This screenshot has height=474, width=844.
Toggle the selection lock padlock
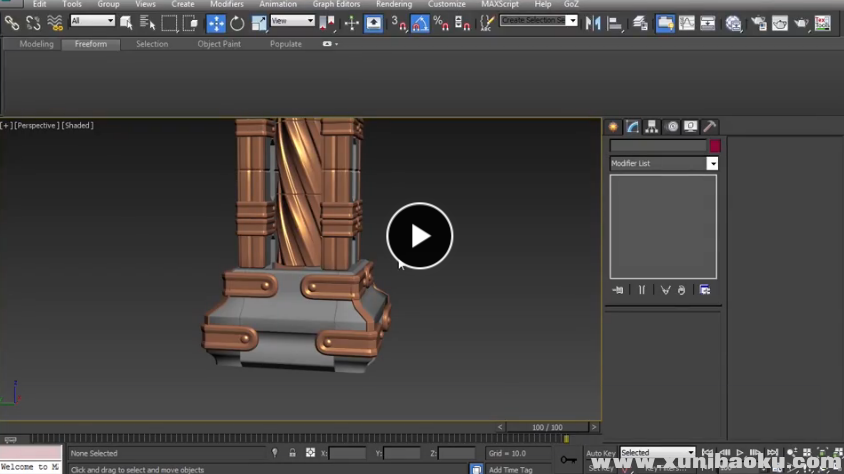point(292,453)
